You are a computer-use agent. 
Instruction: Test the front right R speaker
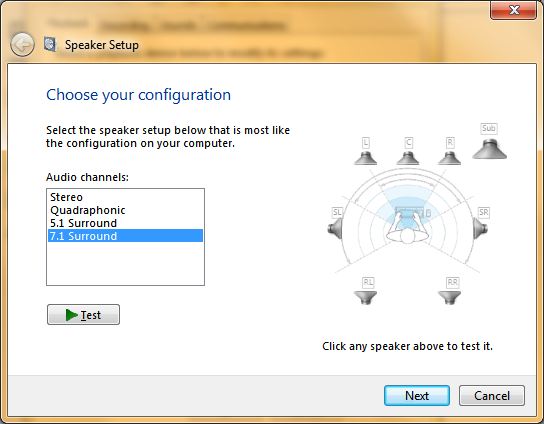click(x=450, y=158)
